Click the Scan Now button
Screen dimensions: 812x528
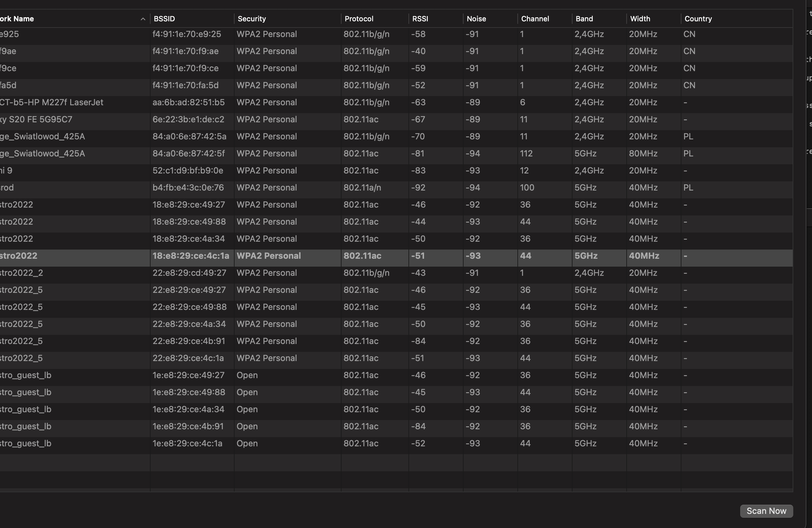click(766, 511)
